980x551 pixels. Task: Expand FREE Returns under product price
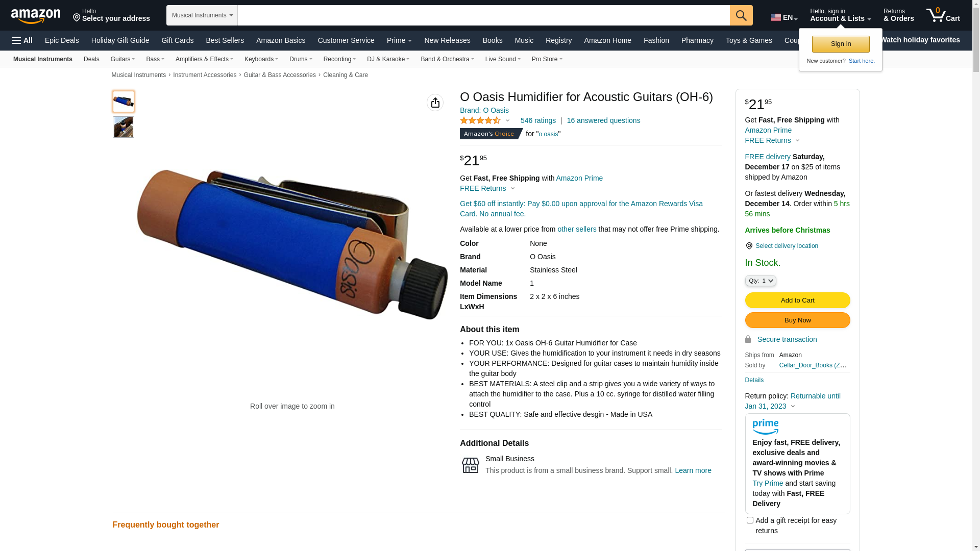pyautogui.click(x=487, y=188)
